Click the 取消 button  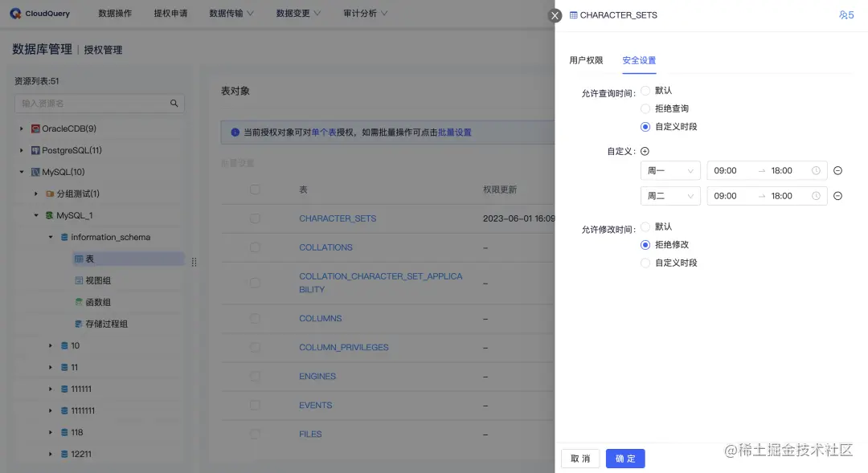580,459
